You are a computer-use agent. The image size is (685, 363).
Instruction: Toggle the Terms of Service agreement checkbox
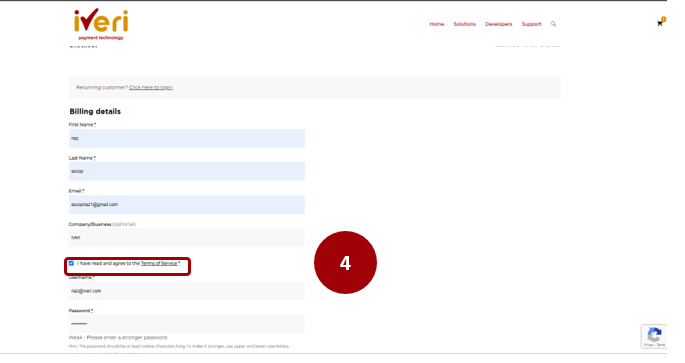tap(71, 263)
